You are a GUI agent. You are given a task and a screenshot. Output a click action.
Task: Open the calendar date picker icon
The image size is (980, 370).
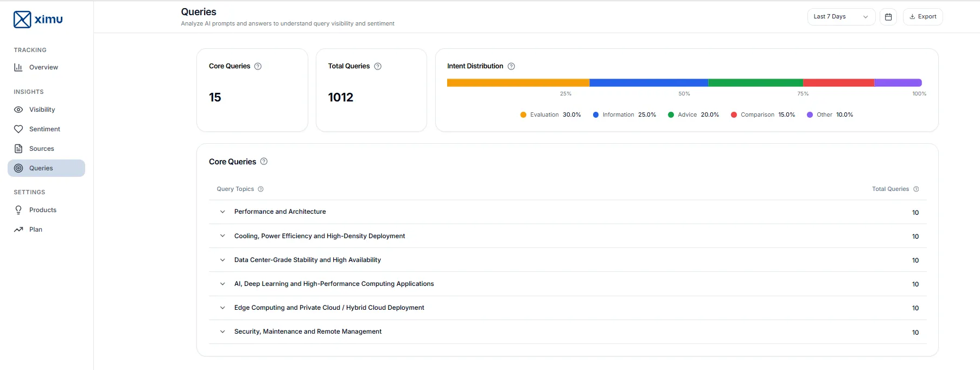click(888, 17)
